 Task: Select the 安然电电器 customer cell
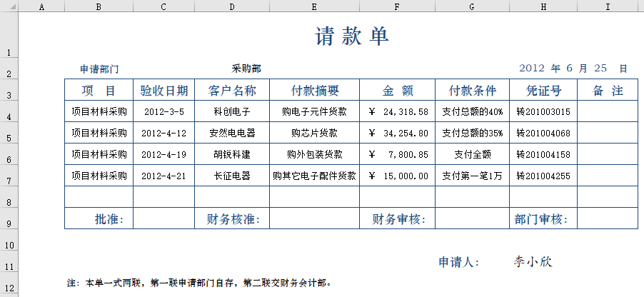point(231,133)
